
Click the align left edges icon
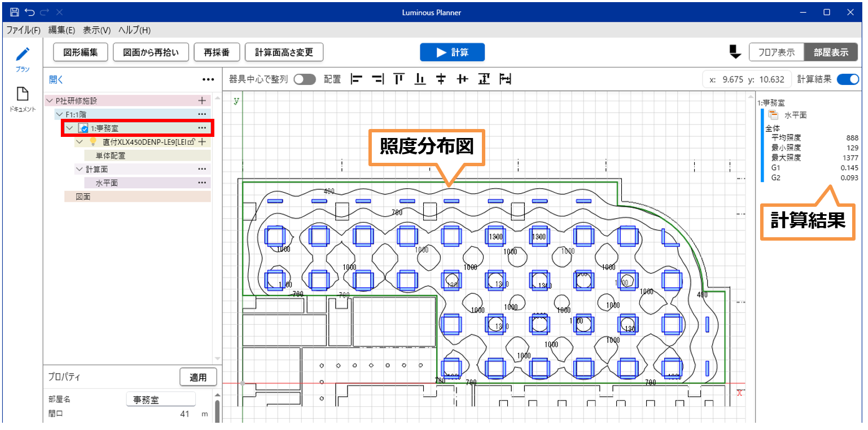coord(357,79)
